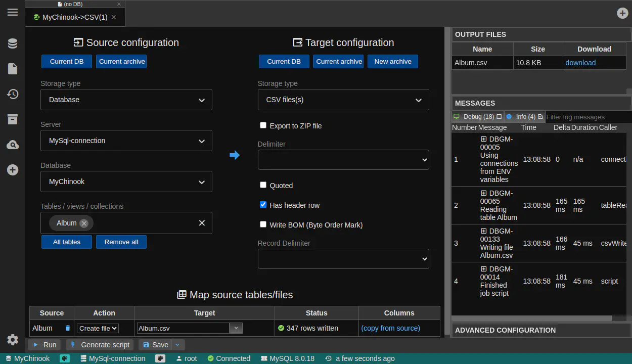Enable Write BOM option

[x=263, y=224]
